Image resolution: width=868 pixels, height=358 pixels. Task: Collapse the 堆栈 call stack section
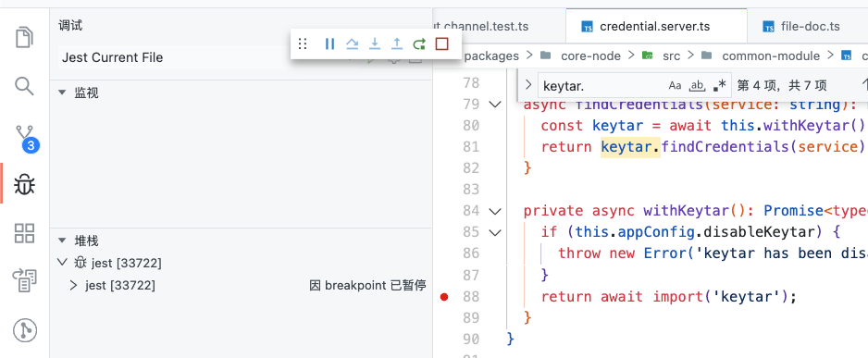pos(62,241)
